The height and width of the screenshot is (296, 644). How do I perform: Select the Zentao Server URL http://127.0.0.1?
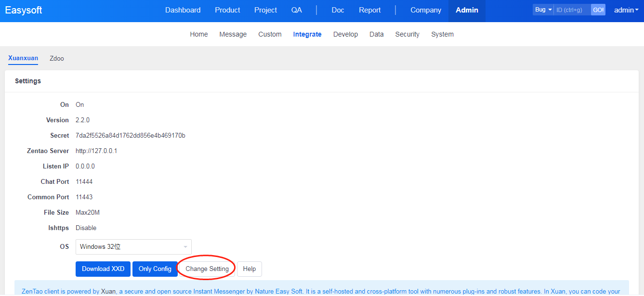click(96, 151)
